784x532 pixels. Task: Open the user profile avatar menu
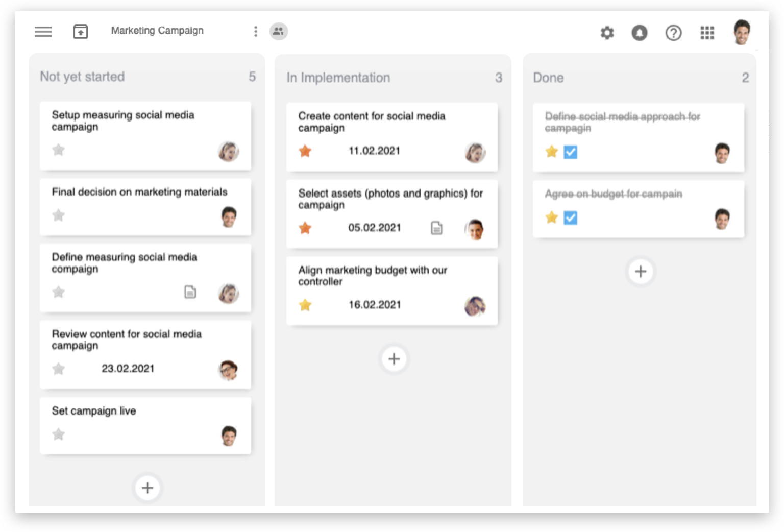[741, 33]
